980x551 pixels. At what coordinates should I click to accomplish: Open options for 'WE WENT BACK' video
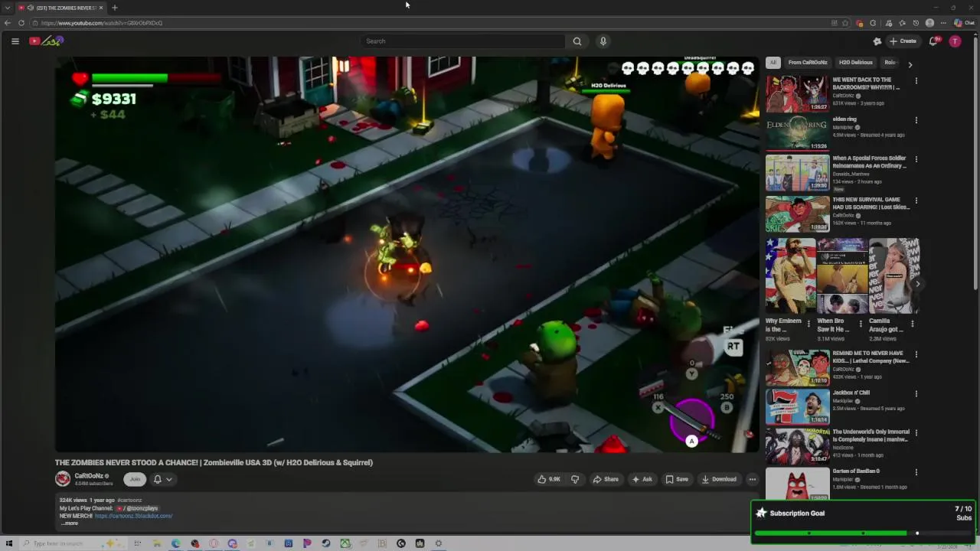coord(916,80)
